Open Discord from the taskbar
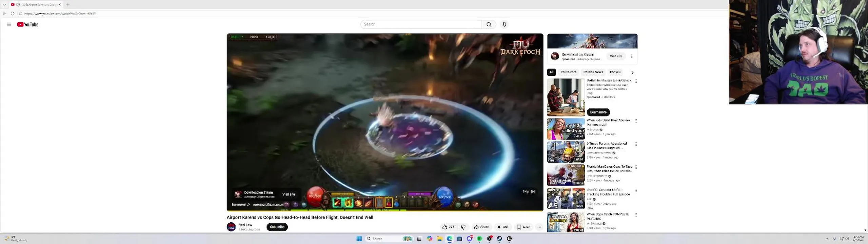This screenshot has height=244, width=868. tap(470, 239)
